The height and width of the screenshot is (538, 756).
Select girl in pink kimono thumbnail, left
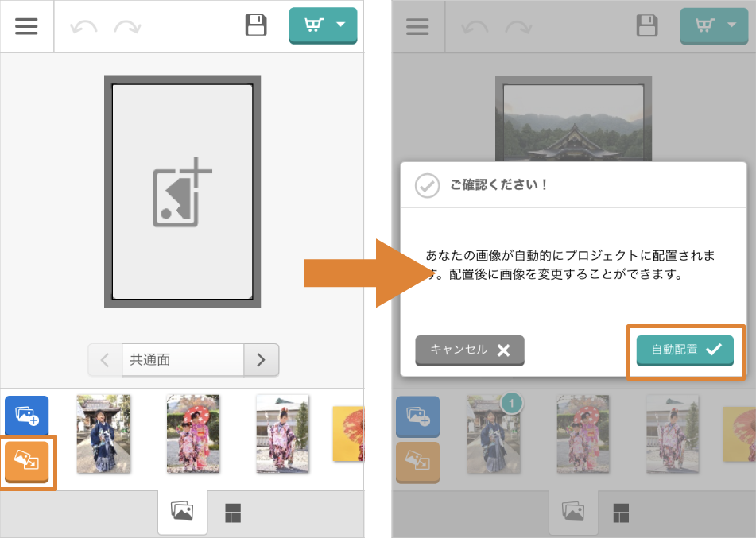(282, 433)
